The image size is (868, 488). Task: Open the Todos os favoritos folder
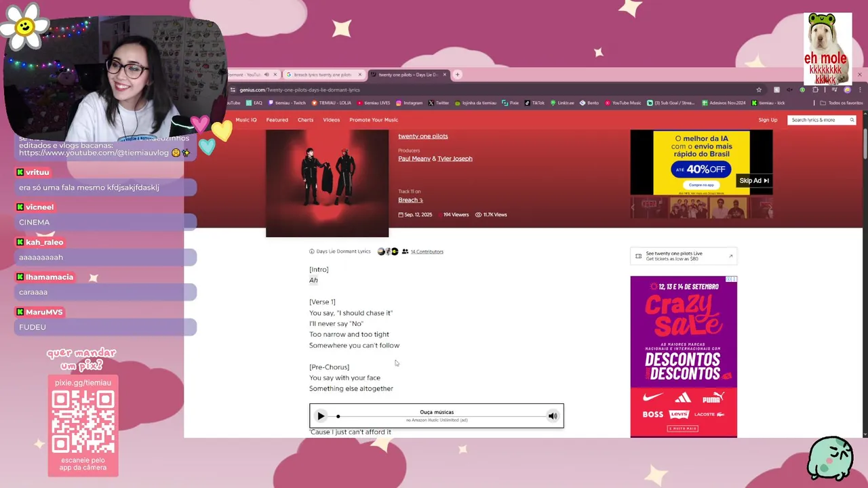pos(842,103)
